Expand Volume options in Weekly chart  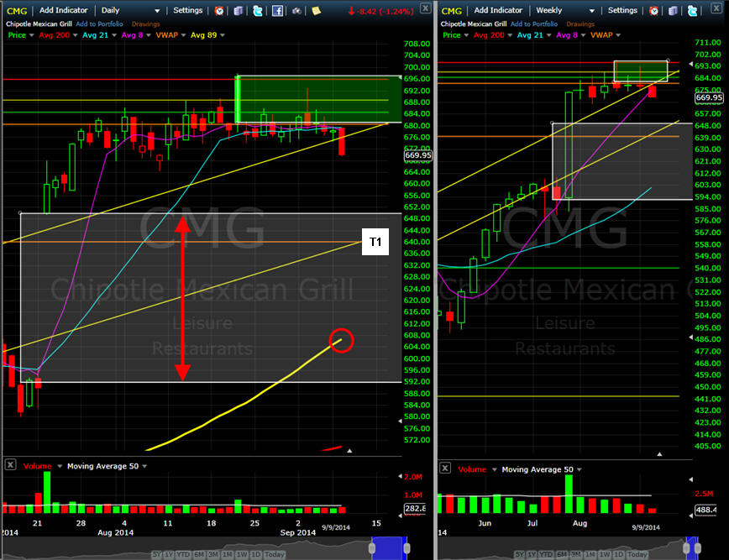(x=494, y=469)
